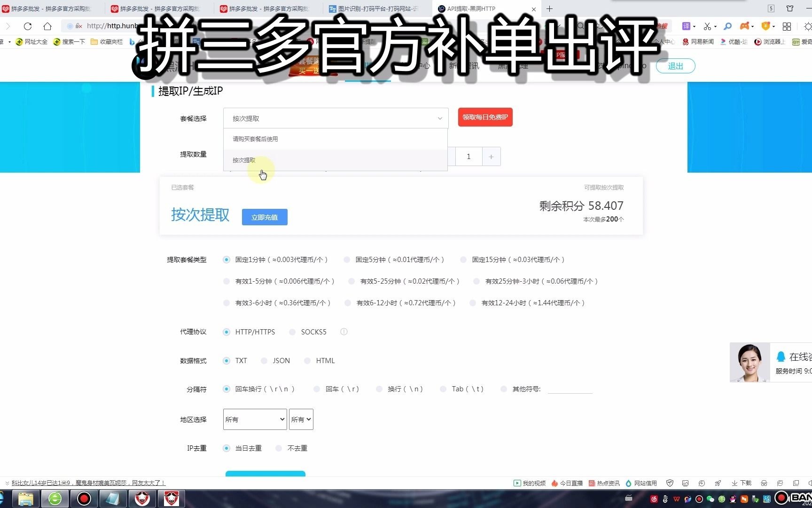
Task: Switch to first 拼多多批发 browser tab
Action: [52, 8]
